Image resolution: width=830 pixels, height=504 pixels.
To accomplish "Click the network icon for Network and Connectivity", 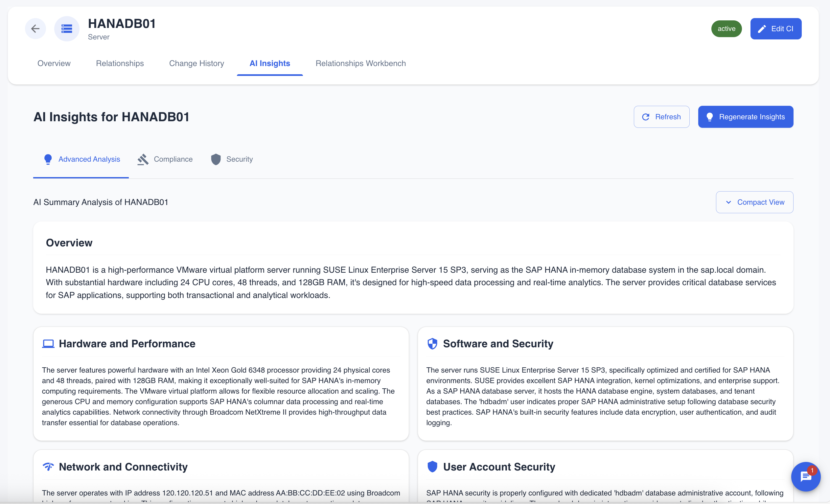I will coord(48,467).
